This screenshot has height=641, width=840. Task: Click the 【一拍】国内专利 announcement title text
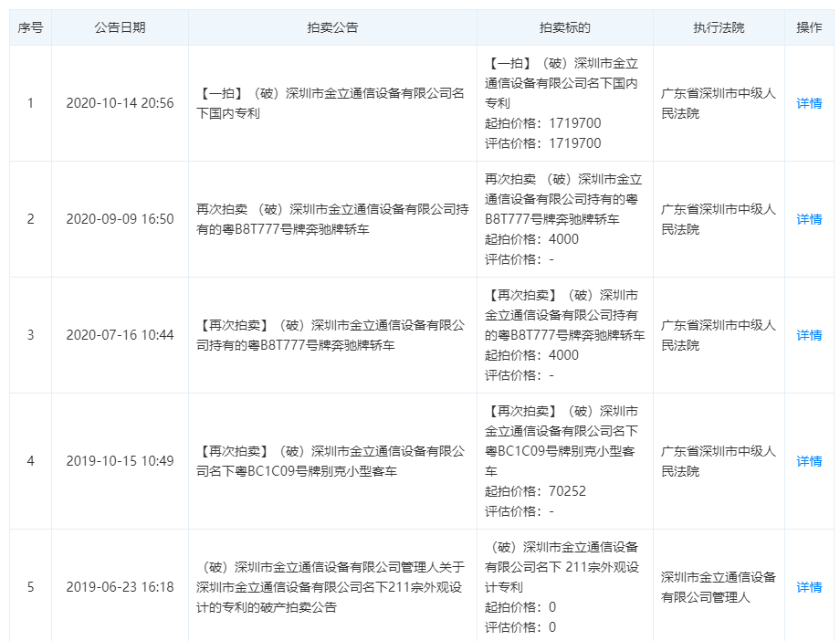[331, 103]
